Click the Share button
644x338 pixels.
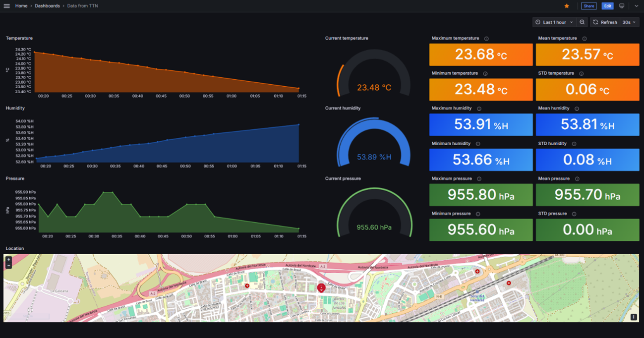[589, 6]
